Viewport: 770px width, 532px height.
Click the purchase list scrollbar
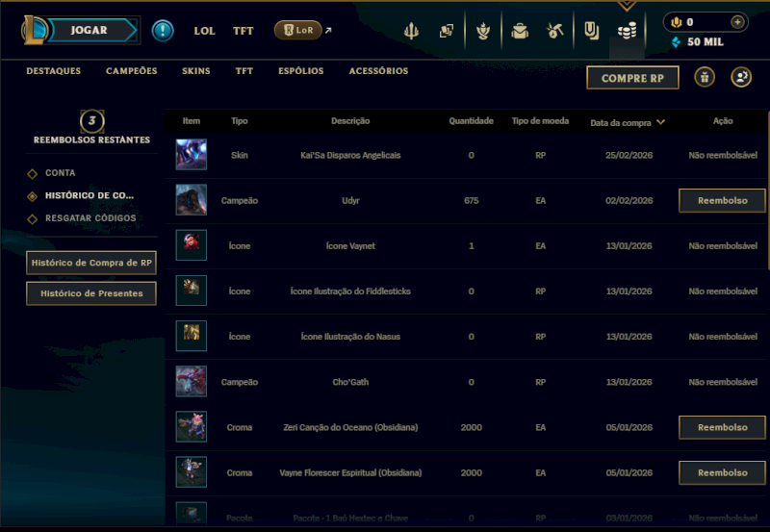coord(768,190)
